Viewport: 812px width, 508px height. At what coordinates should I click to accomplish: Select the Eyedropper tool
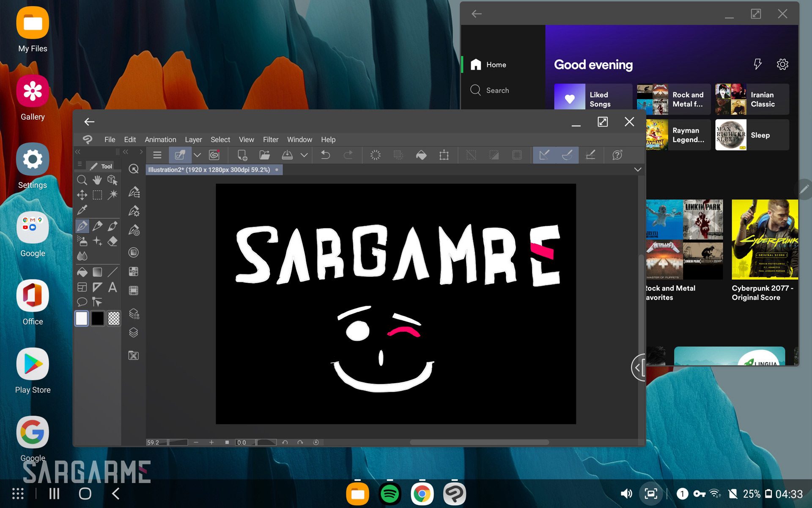point(82,210)
